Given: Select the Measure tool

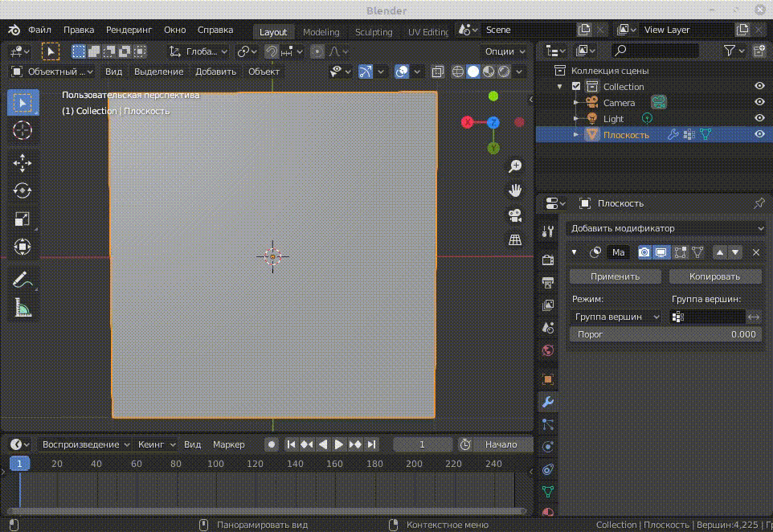Looking at the screenshot, I should pyautogui.click(x=22, y=308).
